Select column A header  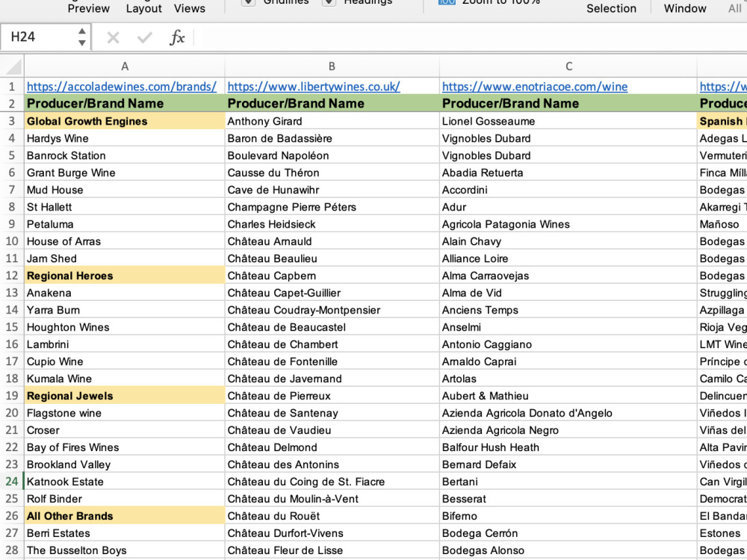pos(124,66)
